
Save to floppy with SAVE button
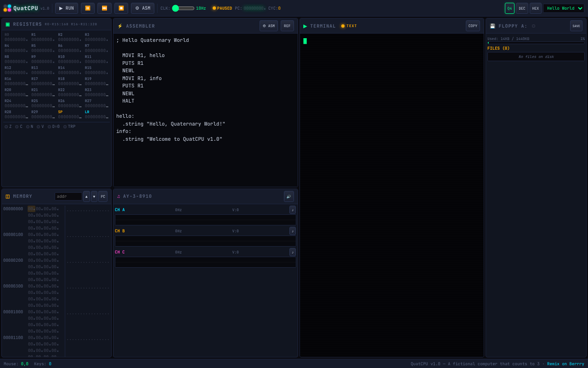click(576, 26)
